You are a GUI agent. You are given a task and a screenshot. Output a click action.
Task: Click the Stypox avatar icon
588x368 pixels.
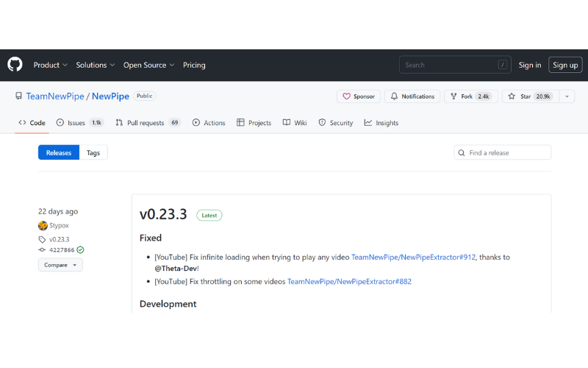[x=43, y=225]
